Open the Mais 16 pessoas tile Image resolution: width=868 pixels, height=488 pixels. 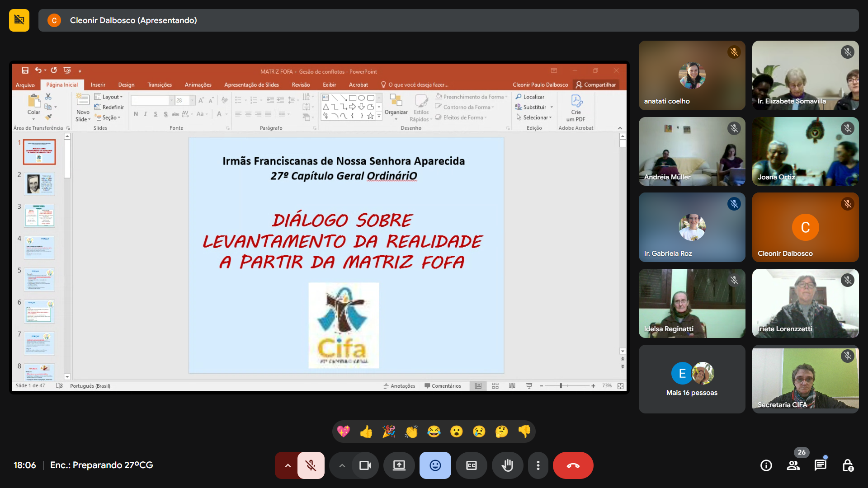pos(692,379)
